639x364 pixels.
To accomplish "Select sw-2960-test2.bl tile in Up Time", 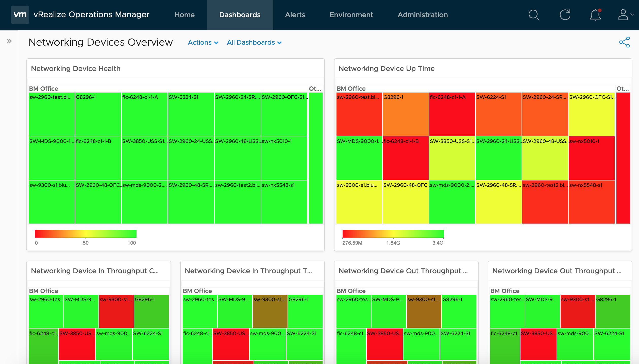I will tap(545, 202).
